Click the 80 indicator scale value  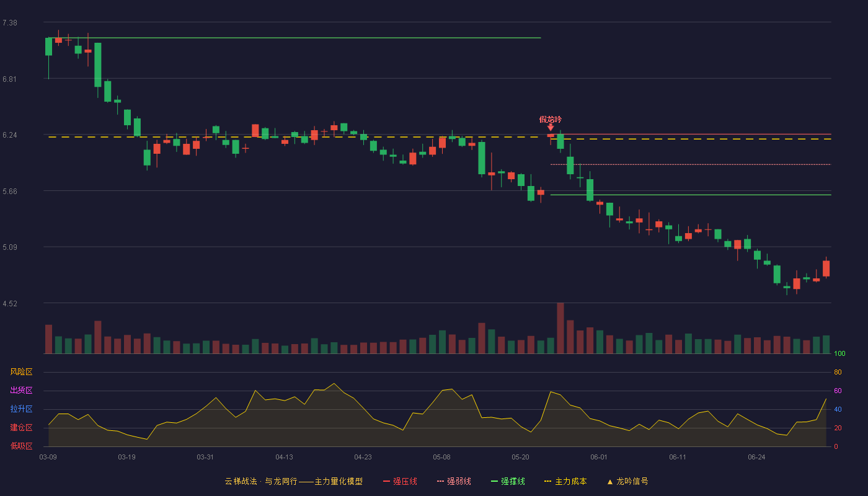tap(838, 372)
